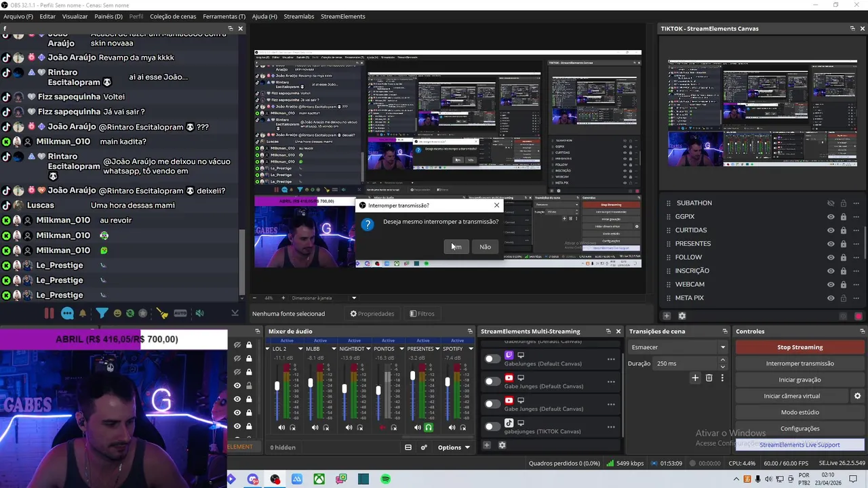This screenshot has height=488, width=868.
Task: Disable monitoring headphones on the PRESENTES channel
Action: (x=429, y=428)
